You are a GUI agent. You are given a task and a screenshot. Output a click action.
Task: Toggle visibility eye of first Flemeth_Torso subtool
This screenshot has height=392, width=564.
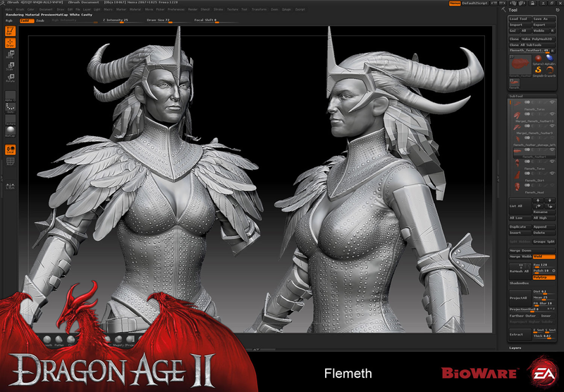click(552, 102)
